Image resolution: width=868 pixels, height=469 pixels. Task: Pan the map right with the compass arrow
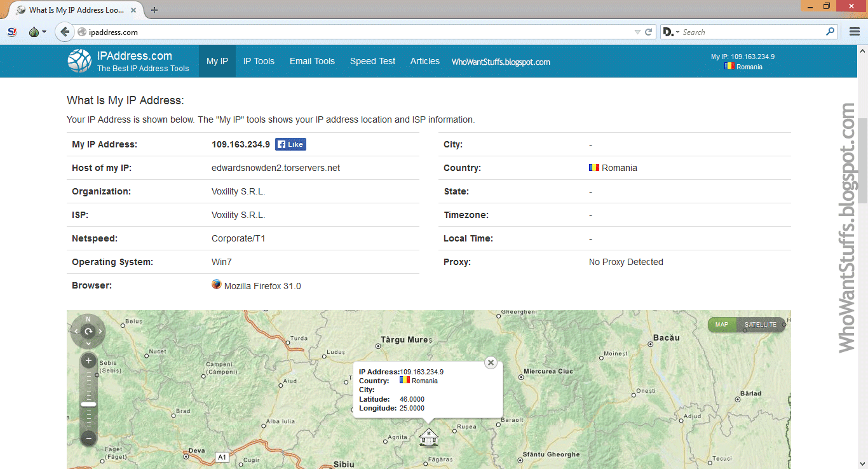pos(100,331)
